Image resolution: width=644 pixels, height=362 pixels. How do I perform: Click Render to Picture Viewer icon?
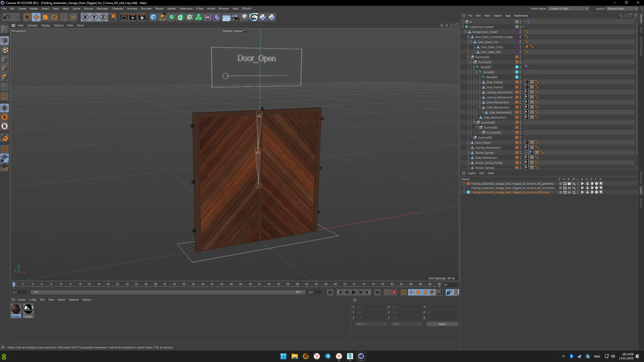point(133,17)
